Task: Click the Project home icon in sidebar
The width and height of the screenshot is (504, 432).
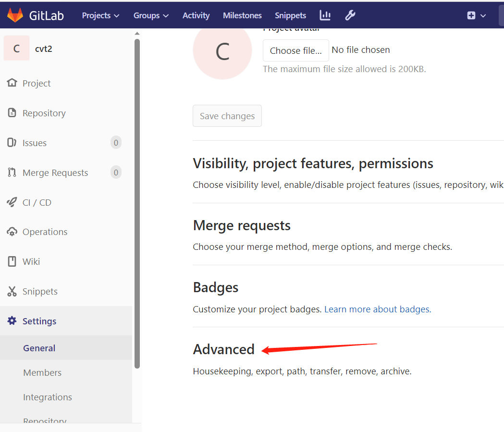Action: pyautogui.click(x=12, y=83)
